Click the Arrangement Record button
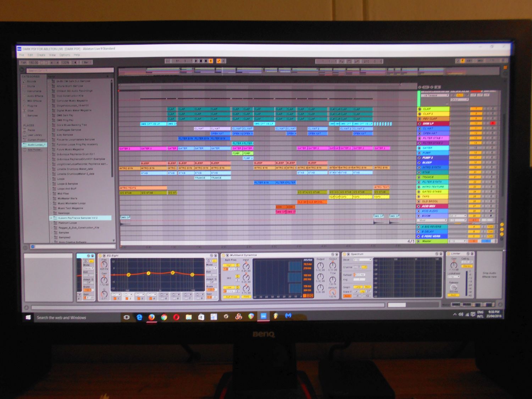Screen dimensions: 532x399 (206, 61)
